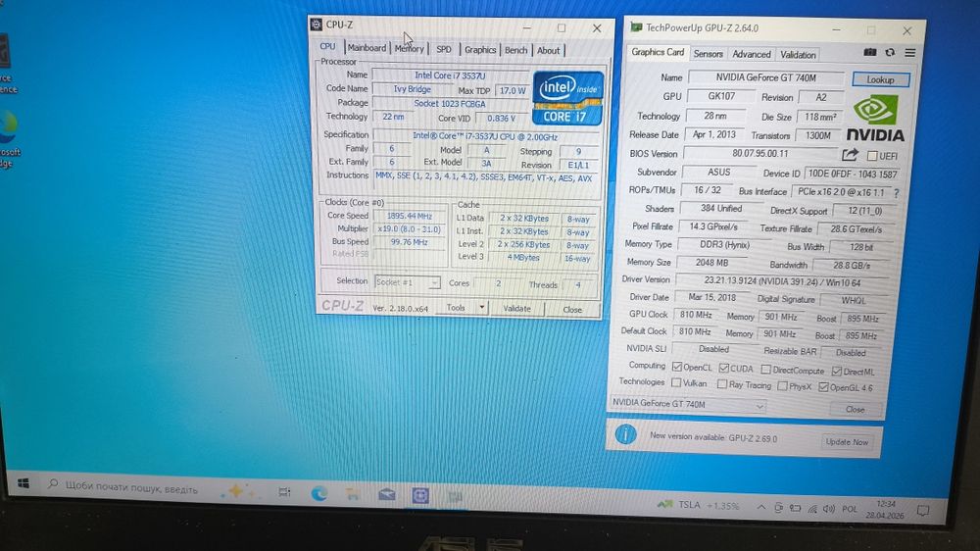Click the blue info icon in update bar
This screenshot has width=980, height=551.
click(x=625, y=434)
